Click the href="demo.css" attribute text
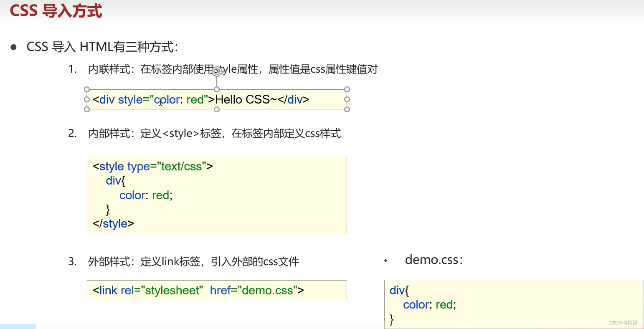644x329 pixels. (x=254, y=290)
